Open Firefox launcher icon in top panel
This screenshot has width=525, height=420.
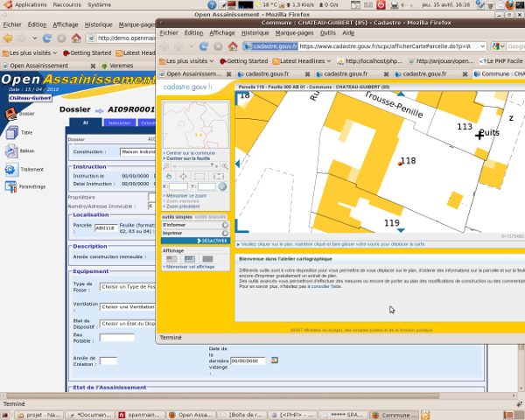[510, 4]
